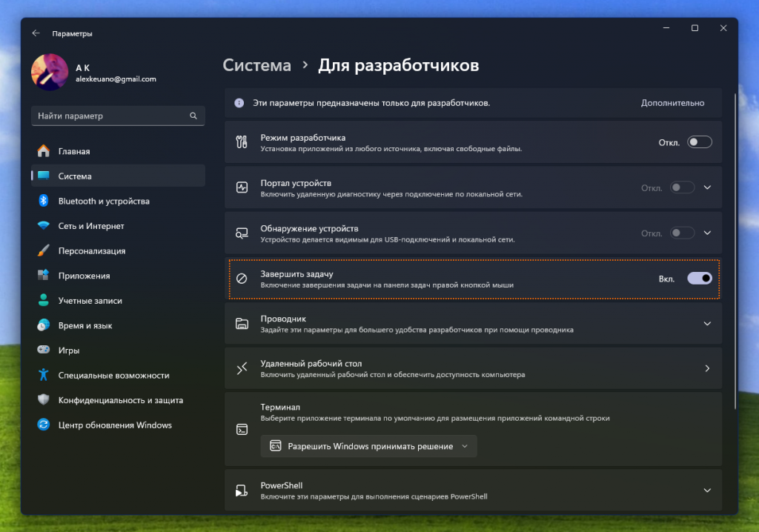This screenshot has height=532, width=759.
Task: Click the Терминал console icon
Action: click(242, 429)
